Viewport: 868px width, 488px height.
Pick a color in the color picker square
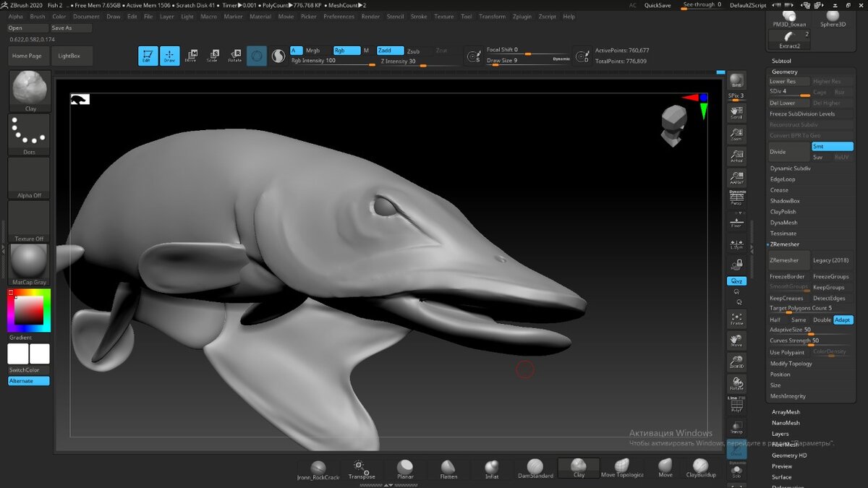pyautogui.click(x=29, y=311)
